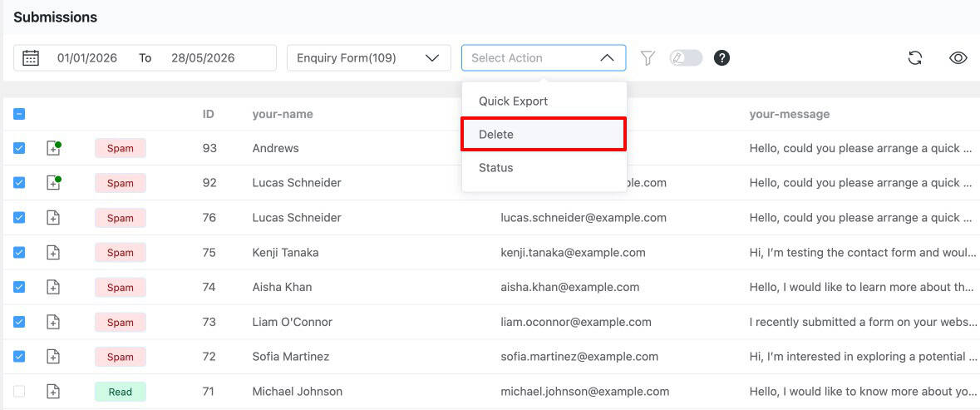Uncheck the checkbox for submission 76

(x=19, y=218)
